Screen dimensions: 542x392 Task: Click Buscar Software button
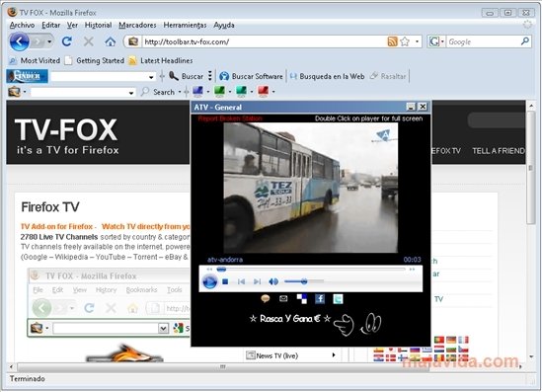pos(252,76)
